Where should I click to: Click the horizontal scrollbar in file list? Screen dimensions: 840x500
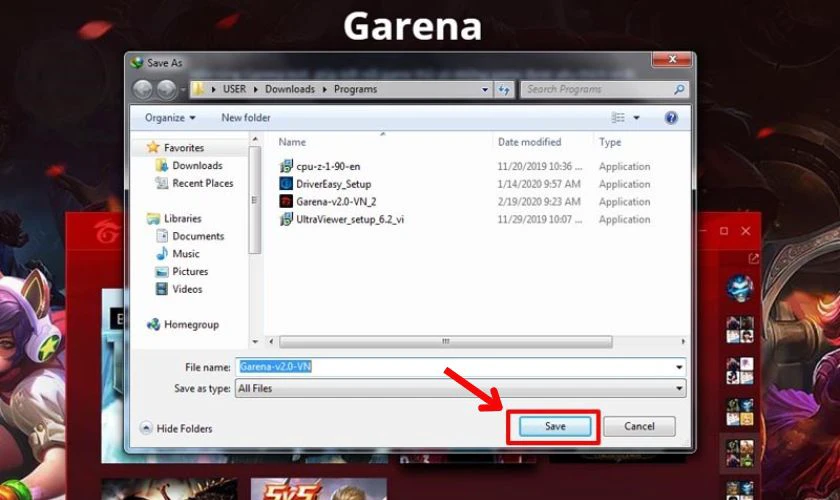446,341
